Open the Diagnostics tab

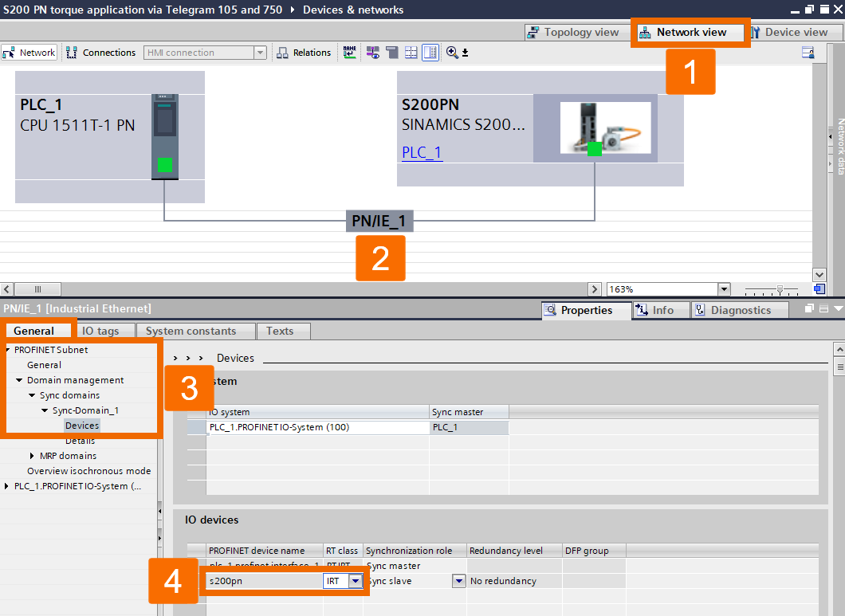[x=740, y=311]
